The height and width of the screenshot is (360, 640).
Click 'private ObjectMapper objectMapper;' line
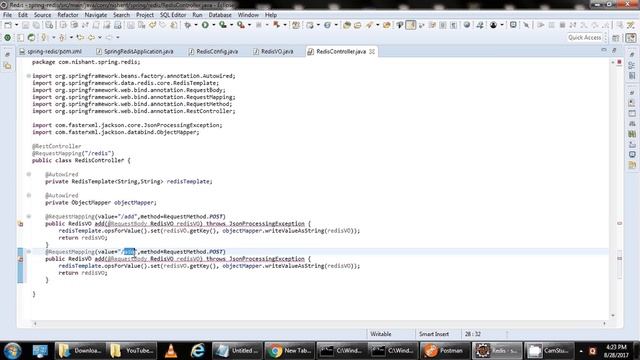tap(101, 202)
